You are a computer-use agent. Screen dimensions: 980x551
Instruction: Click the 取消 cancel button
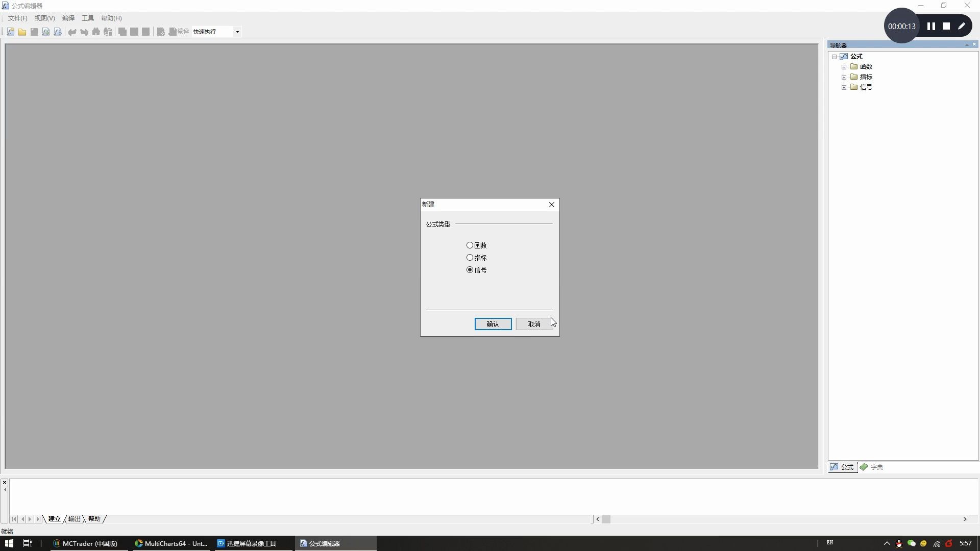click(534, 323)
